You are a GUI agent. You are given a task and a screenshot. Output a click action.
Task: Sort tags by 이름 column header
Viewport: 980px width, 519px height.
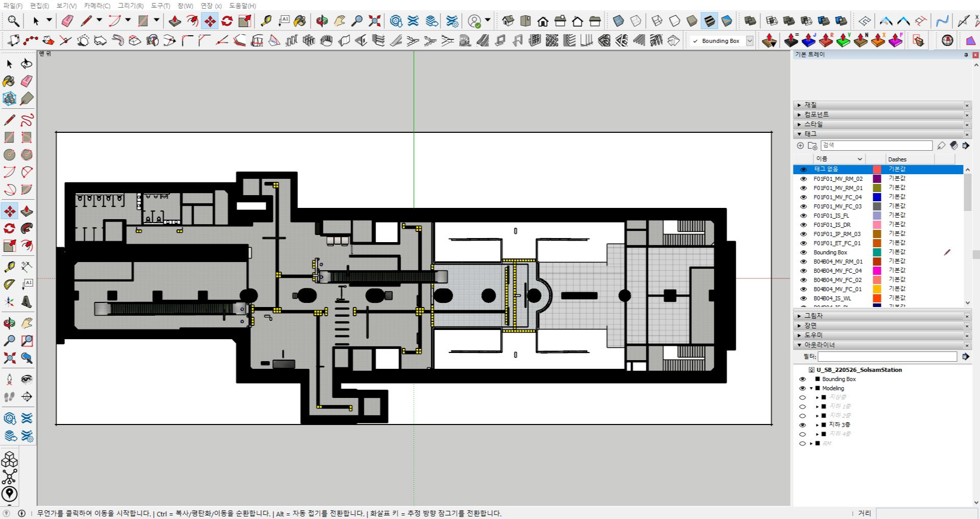click(838, 159)
